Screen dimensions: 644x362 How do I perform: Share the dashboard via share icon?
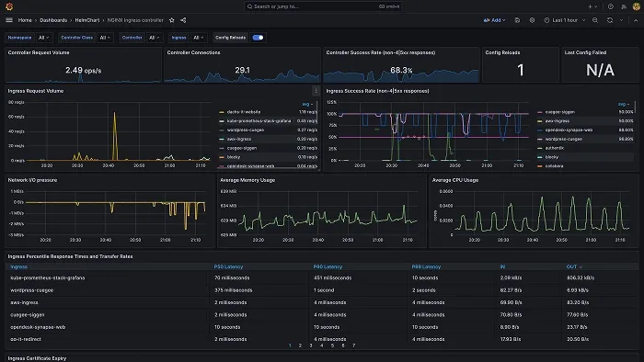pos(183,20)
